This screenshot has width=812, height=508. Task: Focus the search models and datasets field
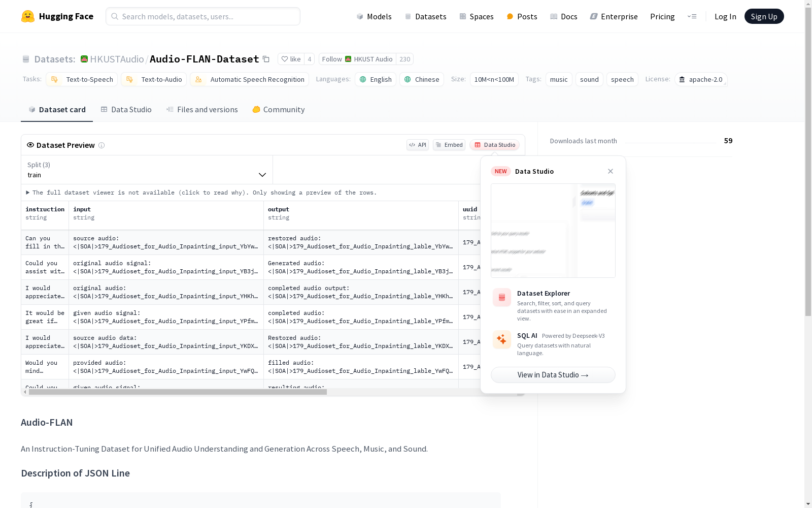click(203, 16)
